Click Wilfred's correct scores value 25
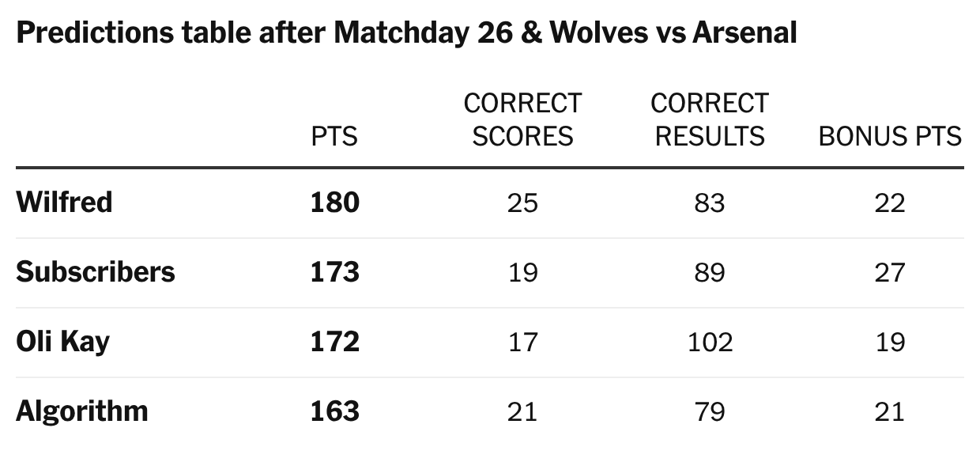The image size is (980, 462). [x=522, y=203]
